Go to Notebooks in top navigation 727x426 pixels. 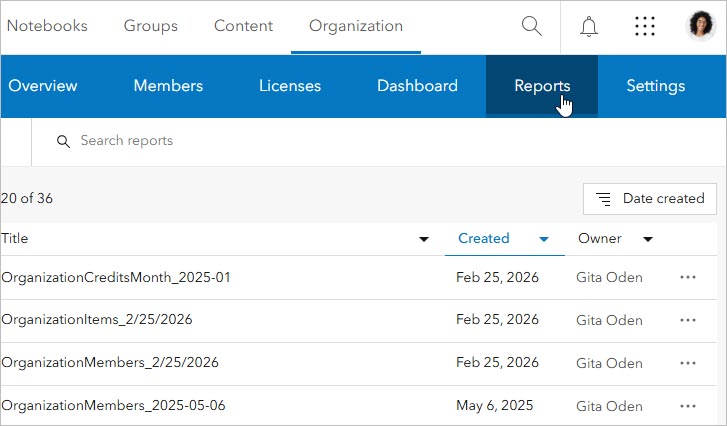[x=47, y=26]
